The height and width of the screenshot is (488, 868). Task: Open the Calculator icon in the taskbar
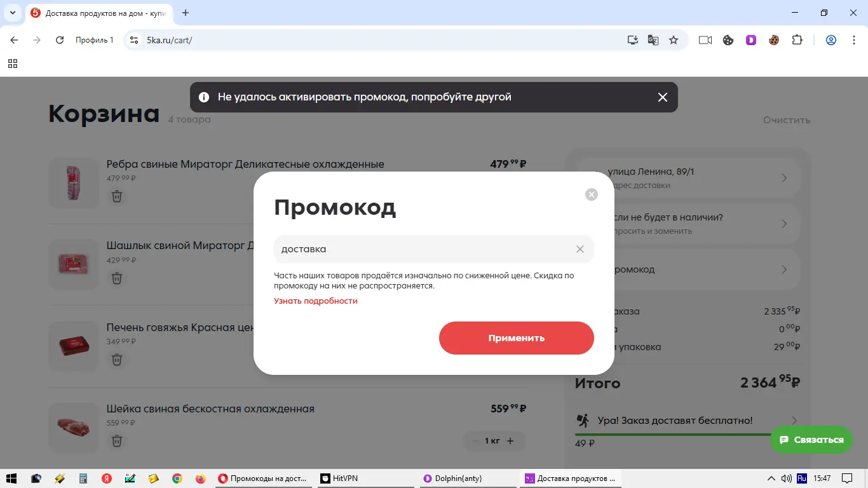[83, 478]
